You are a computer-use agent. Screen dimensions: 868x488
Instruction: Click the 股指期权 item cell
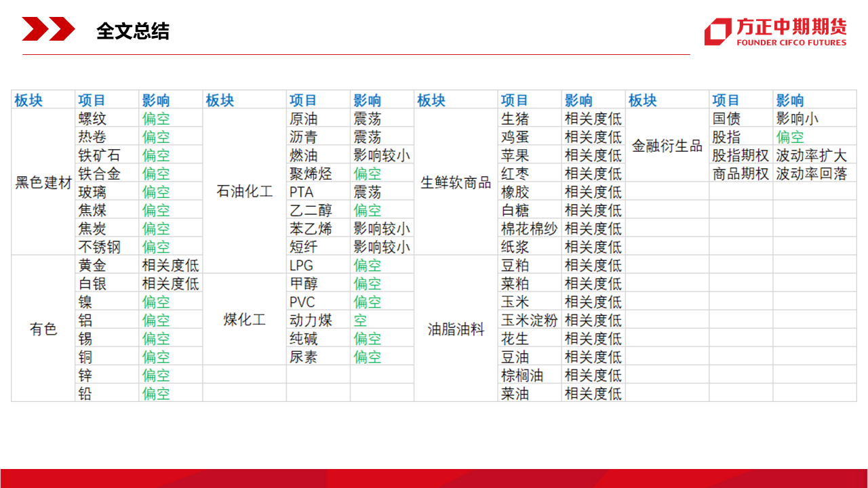coord(741,155)
